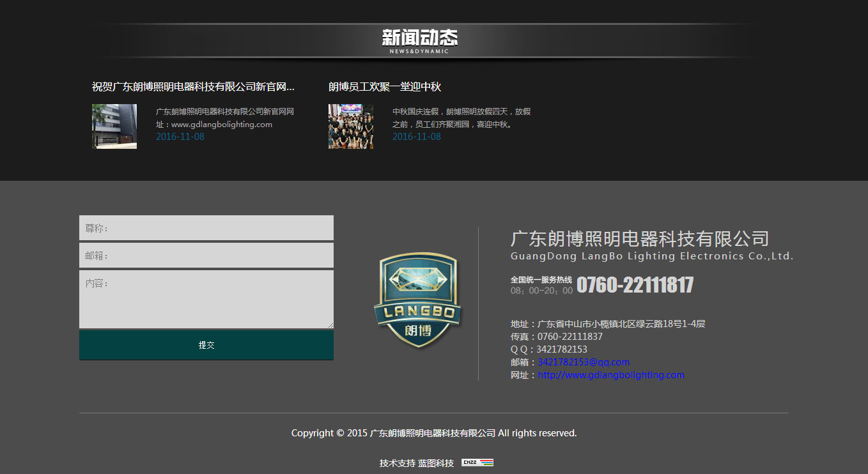The image size is (868, 474).
Task: Click the date under the first news
Action: (180, 137)
